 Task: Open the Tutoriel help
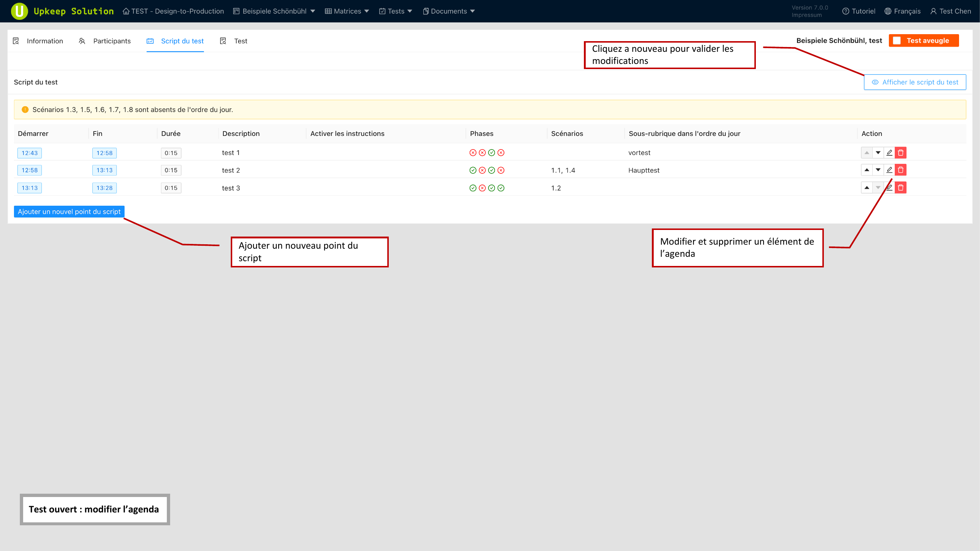point(859,11)
